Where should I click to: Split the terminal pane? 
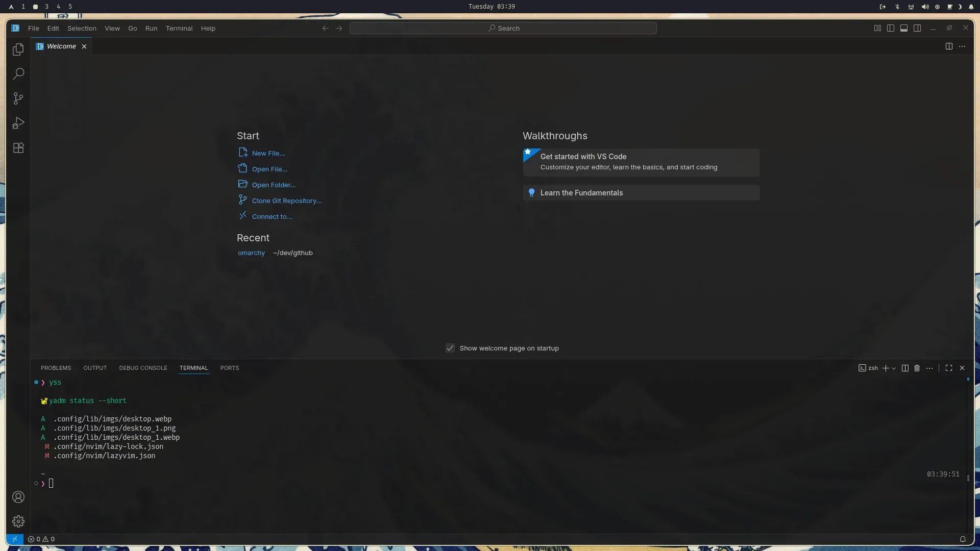(x=905, y=368)
